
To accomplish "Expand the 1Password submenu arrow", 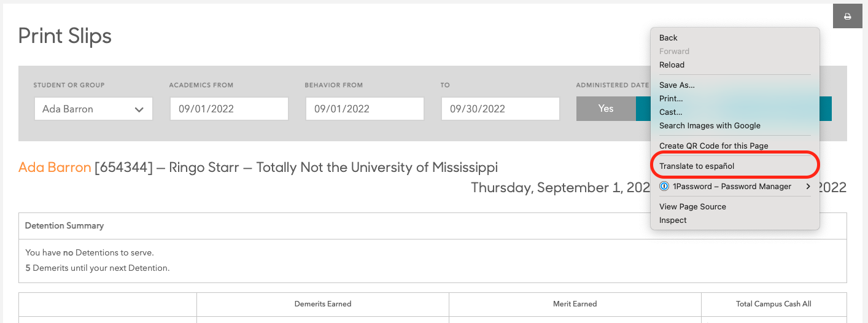I will [x=808, y=187].
